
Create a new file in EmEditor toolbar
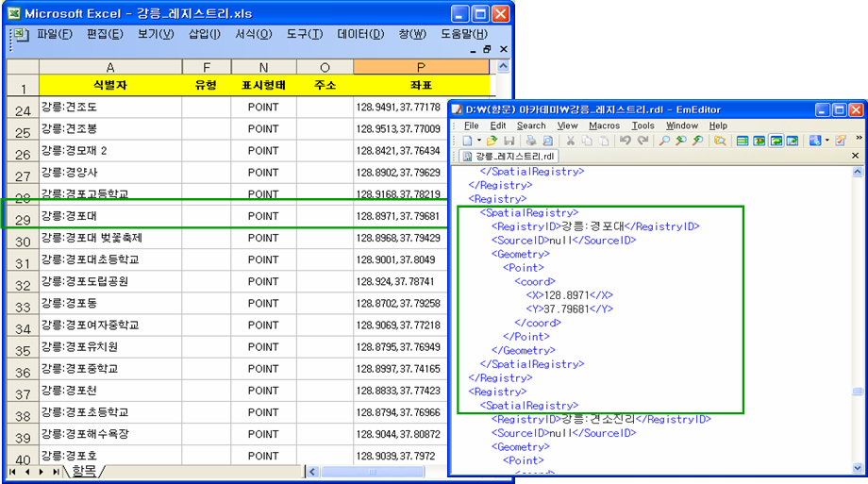tap(468, 141)
